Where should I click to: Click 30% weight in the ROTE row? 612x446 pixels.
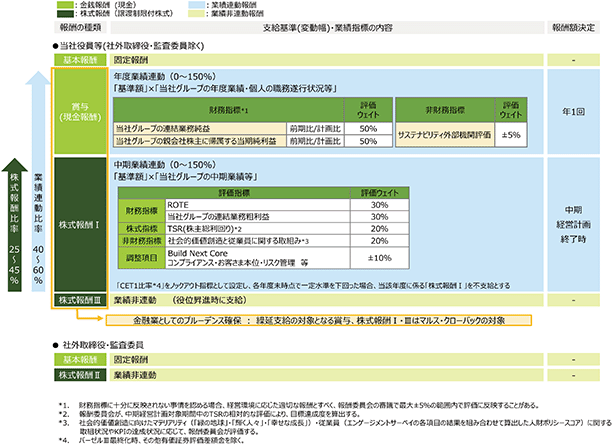point(379,205)
